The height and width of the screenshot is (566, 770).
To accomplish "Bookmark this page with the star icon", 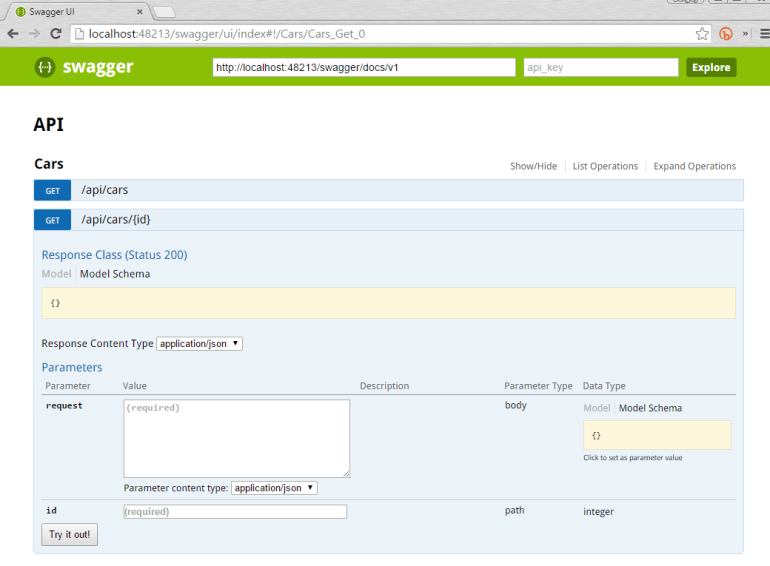I will tap(703, 33).
